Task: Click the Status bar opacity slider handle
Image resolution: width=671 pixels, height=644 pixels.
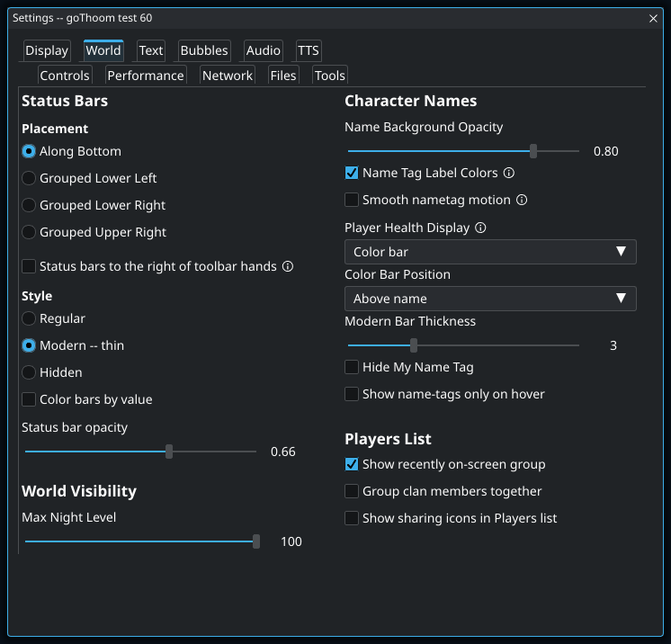Action: click(169, 452)
